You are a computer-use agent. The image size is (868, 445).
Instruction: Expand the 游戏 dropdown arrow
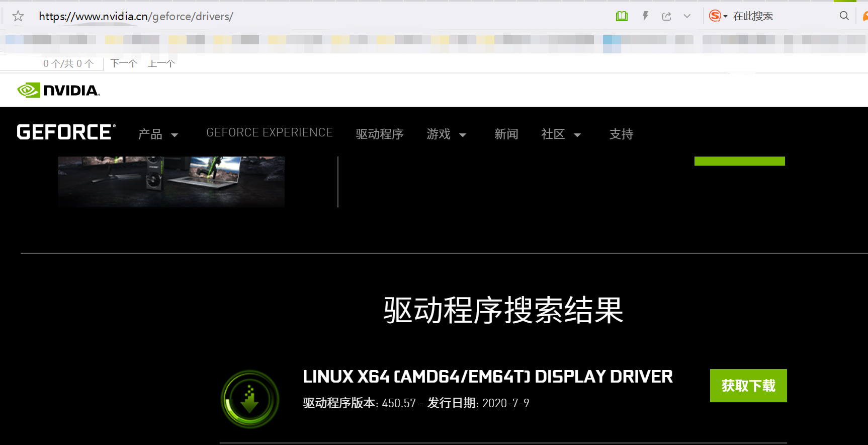tap(463, 135)
